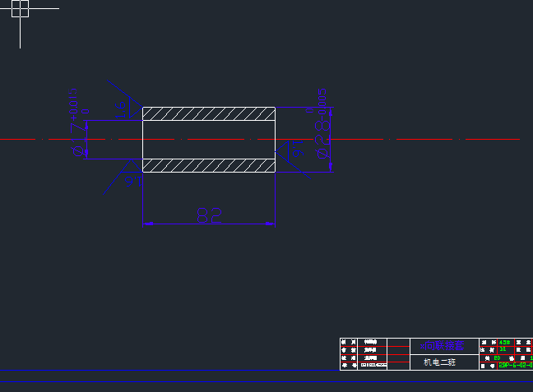This screenshot has width=533, height=392.
Task: Select the Ø28 -0.005 outer diameter dimension
Action: pos(322,123)
